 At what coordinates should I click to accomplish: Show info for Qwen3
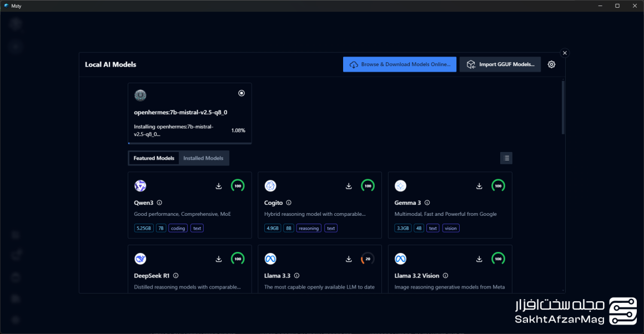click(159, 203)
